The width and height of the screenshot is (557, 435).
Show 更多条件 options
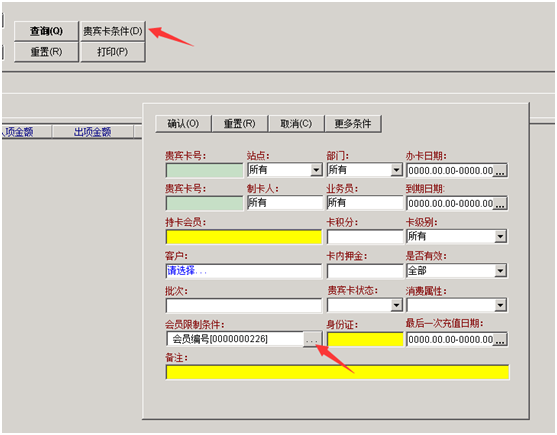(353, 124)
